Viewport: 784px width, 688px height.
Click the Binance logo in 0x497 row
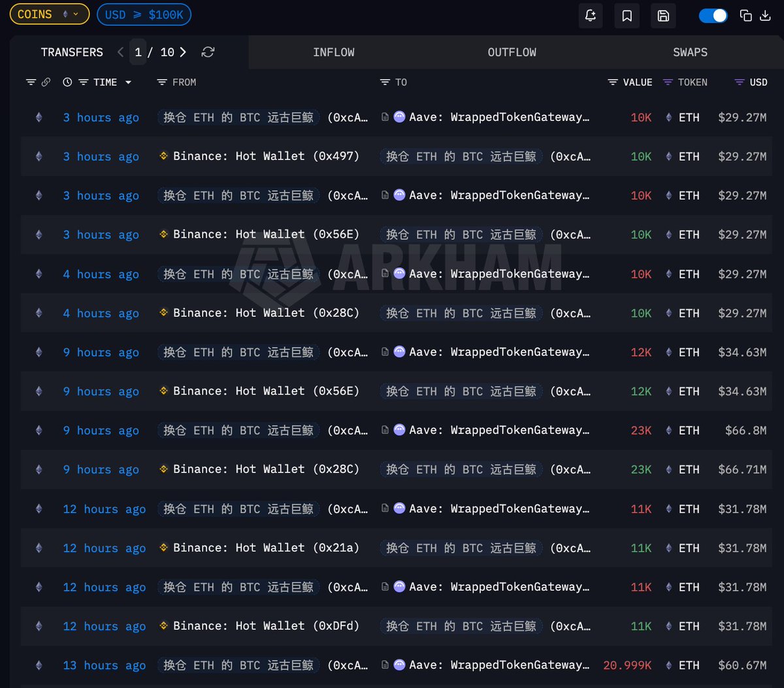click(x=164, y=156)
